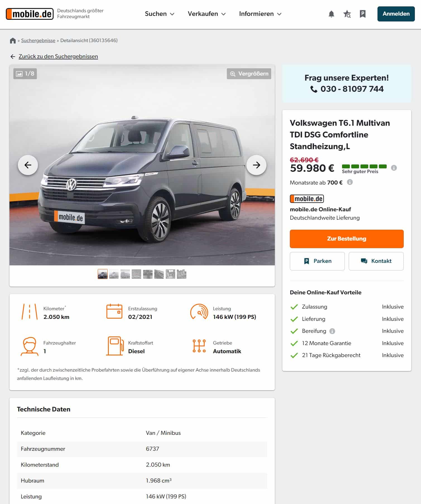Select the second gallery thumbnail
Screen dimensions: 421x504
click(114, 274)
